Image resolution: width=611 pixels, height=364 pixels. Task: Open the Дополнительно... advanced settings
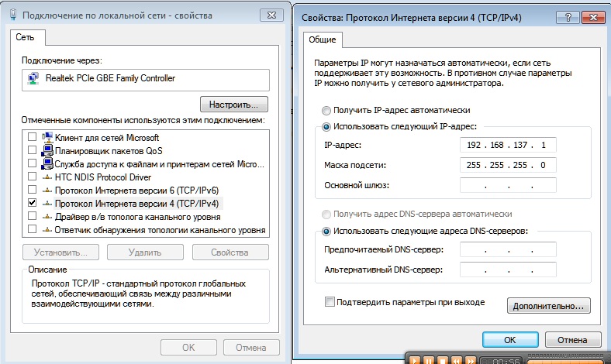point(549,306)
